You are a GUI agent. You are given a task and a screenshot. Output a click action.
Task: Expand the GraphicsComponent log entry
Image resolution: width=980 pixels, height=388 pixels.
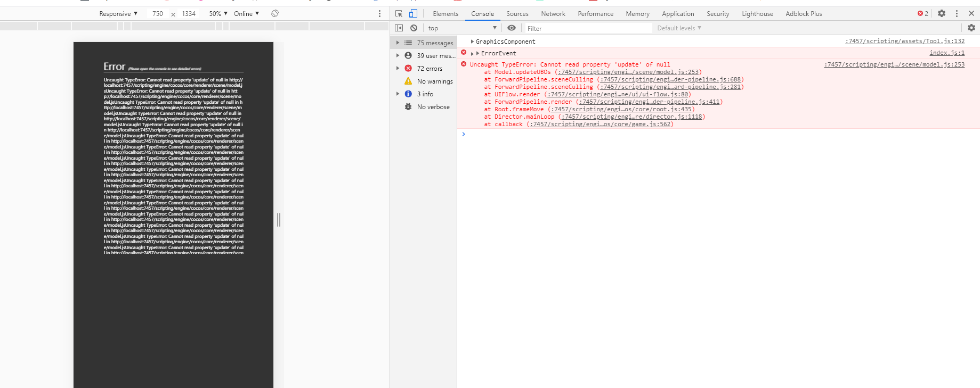coord(472,42)
